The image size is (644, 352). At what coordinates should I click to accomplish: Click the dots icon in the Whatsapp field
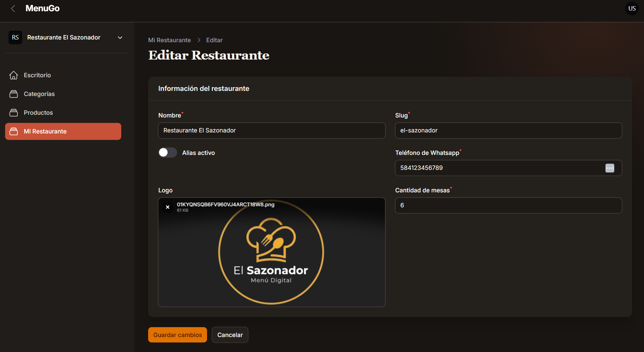click(x=610, y=168)
